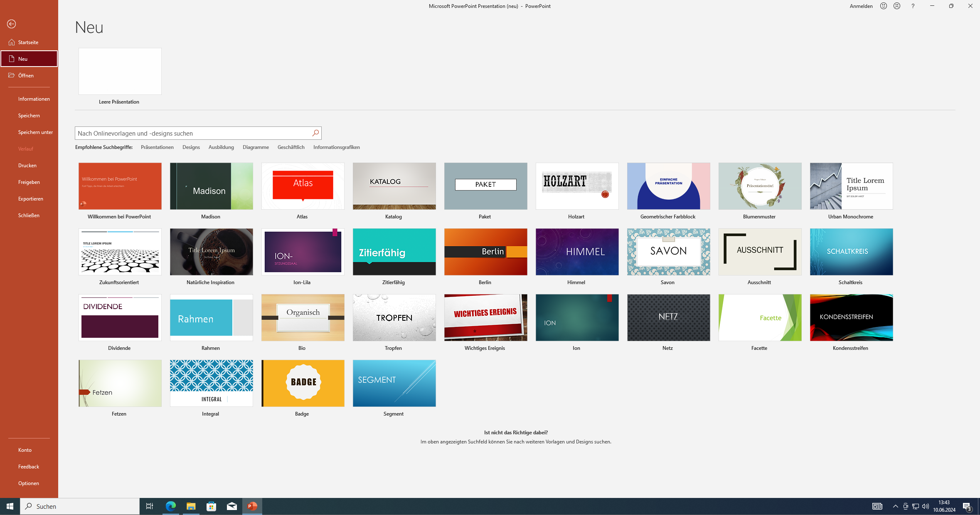The width and height of the screenshot is (980, 515).
Task: Click the Diagramme suggested search term
Action: [x=256, y=147]
